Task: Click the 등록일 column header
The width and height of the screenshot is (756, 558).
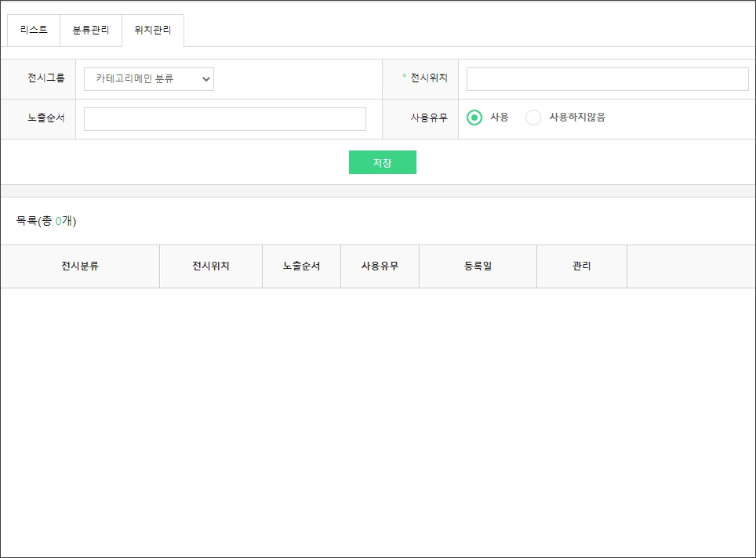Action: pos(478,266)
